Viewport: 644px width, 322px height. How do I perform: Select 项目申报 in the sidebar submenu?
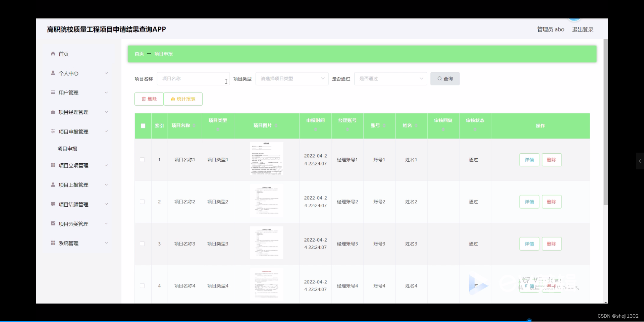click(x=67, y=149)
